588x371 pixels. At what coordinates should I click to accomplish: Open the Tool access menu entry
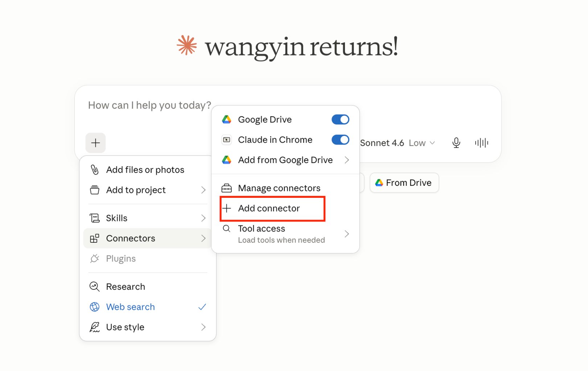pyautogui.click(x=285, y=234)
